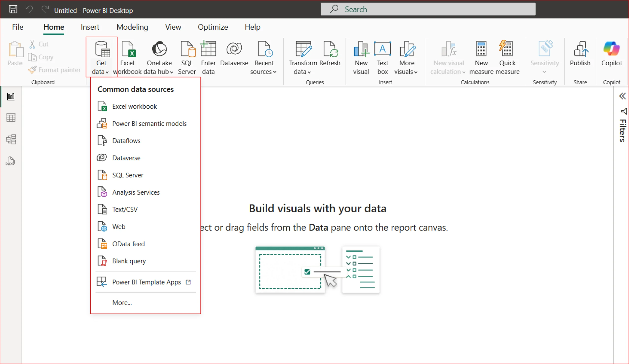This screenshot has width=629, height=364.
Task: Open DAX query view in sidebar
Action: tap(11, 161)
